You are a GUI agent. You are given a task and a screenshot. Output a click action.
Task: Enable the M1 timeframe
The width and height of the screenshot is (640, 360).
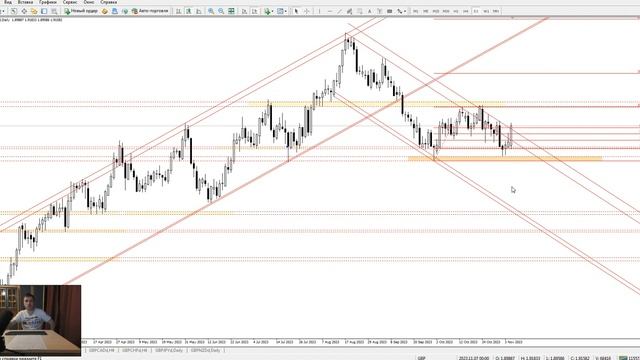tap(416, 11)
